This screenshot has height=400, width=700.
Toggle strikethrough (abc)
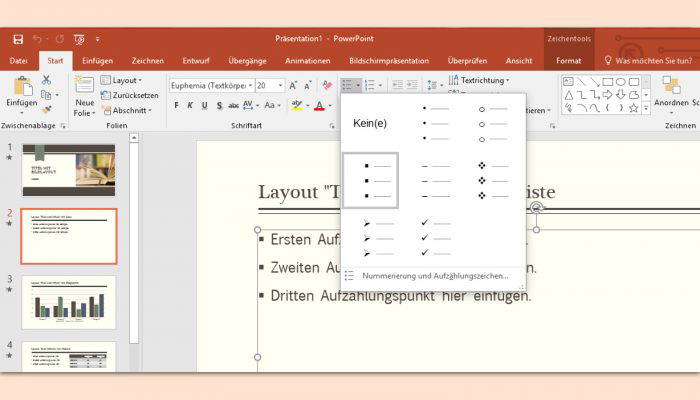coord(233,105)
